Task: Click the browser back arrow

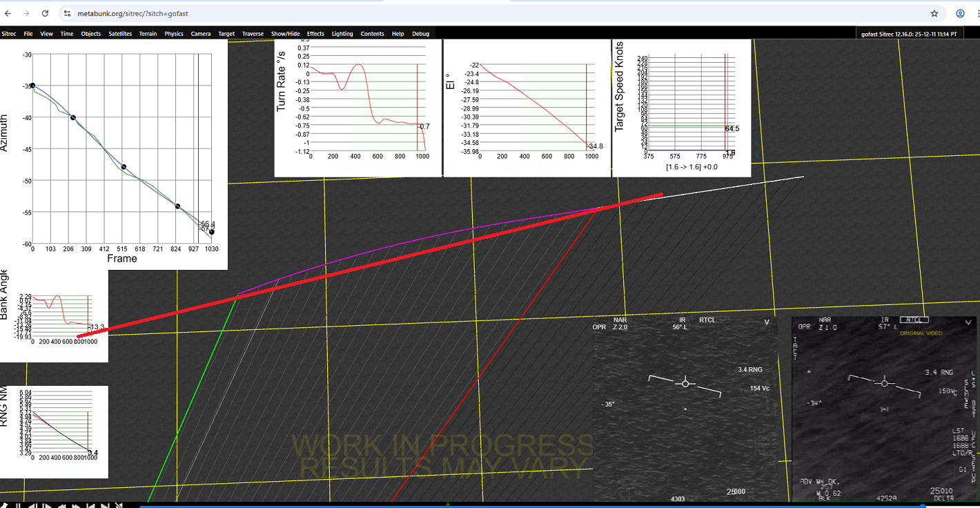Action: point(8,13)
